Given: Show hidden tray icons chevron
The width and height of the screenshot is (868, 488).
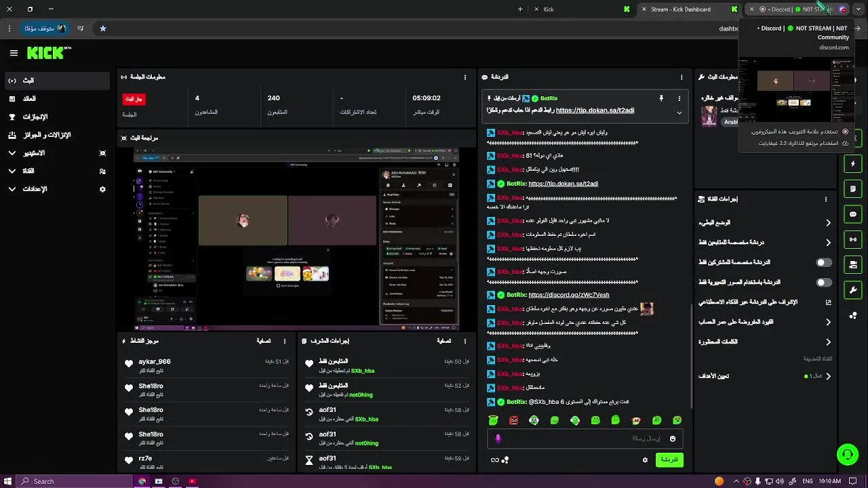Looking at the screenshot, I should coord(736,481).
